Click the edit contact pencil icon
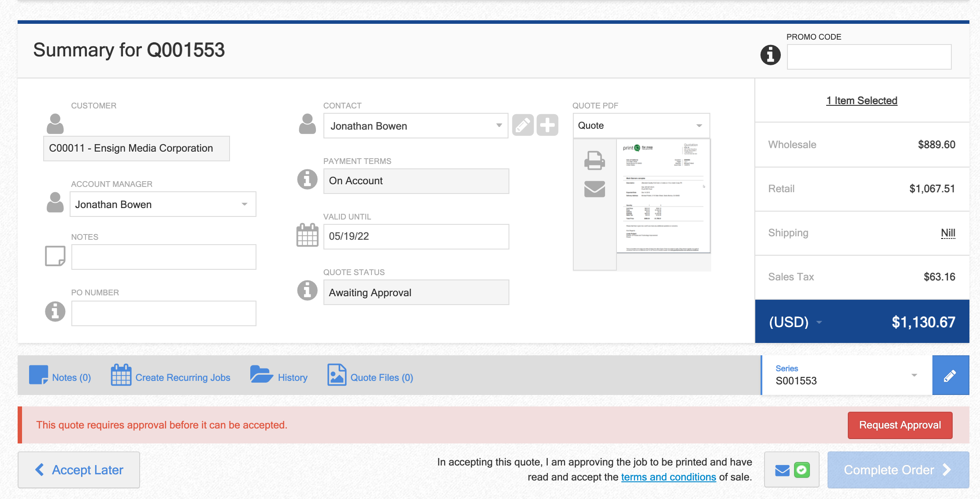 tap(523, 126)
